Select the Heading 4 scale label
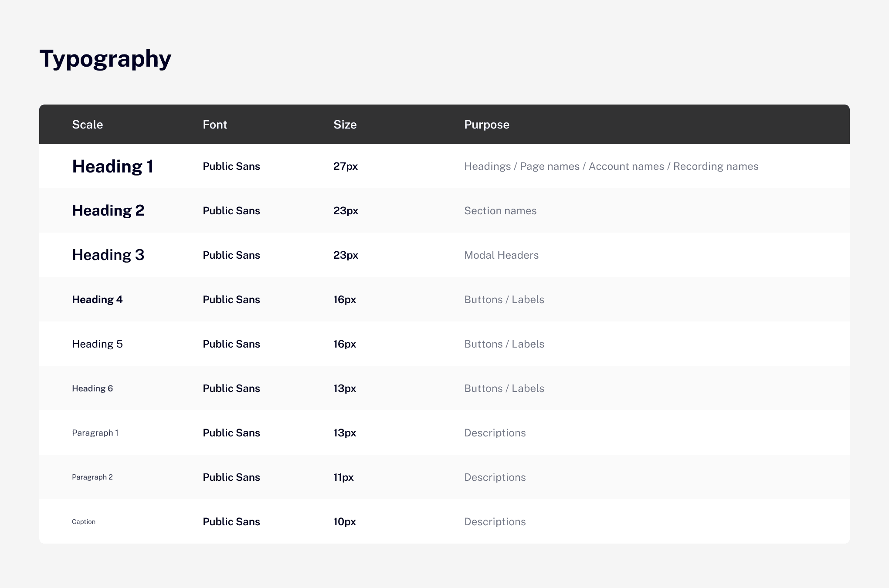This screenshot has height=588, width=889. (x=97, y=300)
